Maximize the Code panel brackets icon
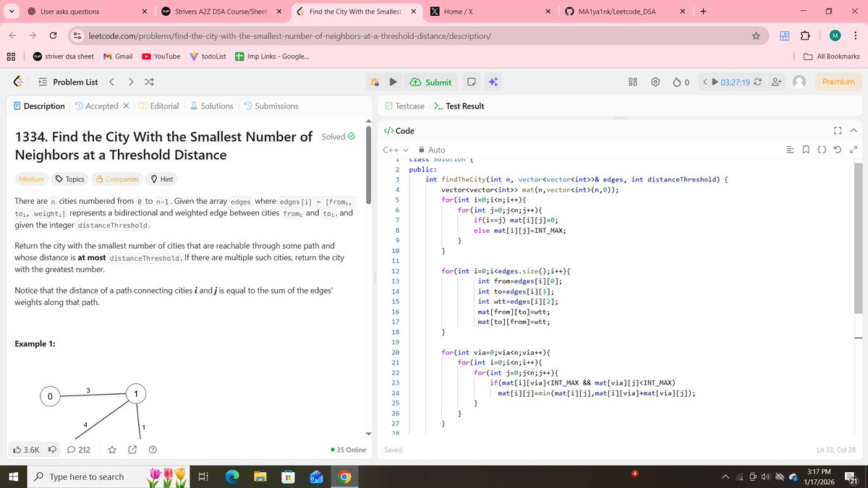The height and width of the screenshot is (488, 868). (838, 131)
